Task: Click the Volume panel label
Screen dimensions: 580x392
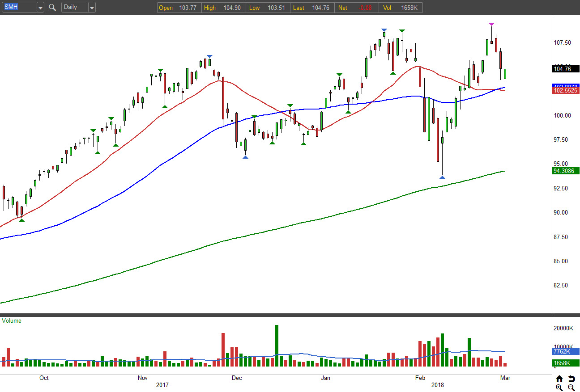Action: point(12,320)
